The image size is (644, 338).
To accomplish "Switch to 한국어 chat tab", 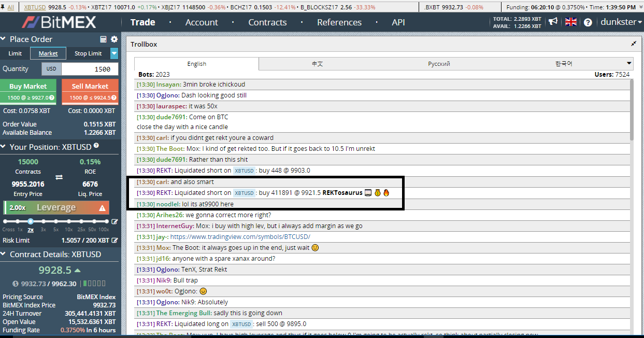I will [564, 64].
